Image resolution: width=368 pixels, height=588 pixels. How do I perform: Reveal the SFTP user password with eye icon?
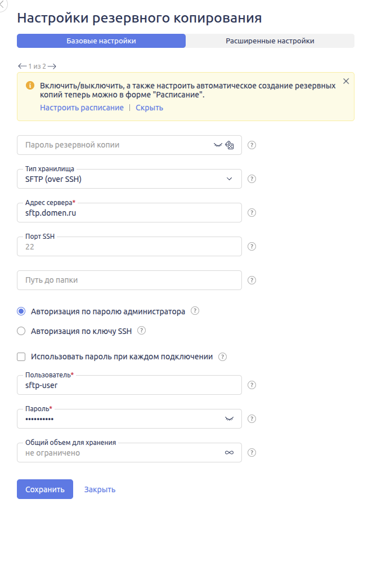[x=229, y=419]
